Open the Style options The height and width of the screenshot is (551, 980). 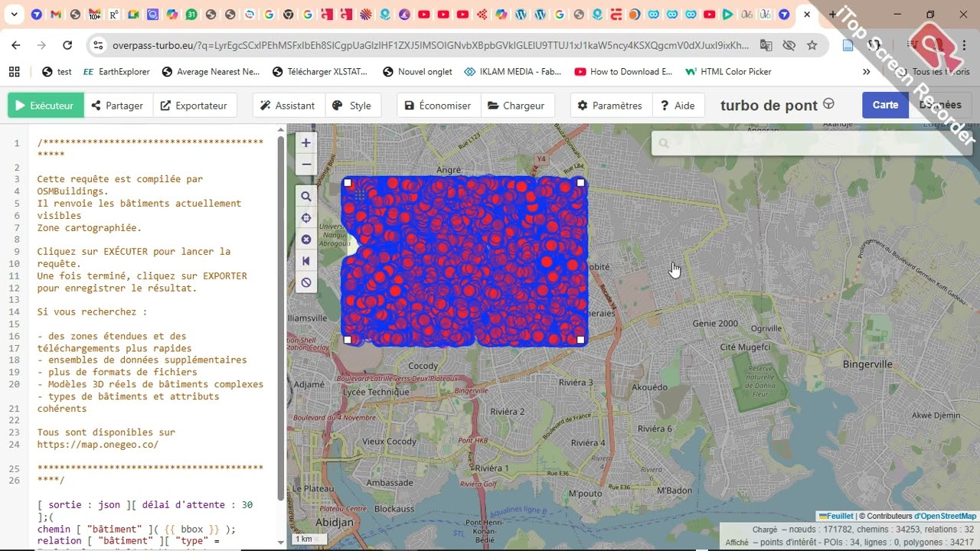[352, 106]
